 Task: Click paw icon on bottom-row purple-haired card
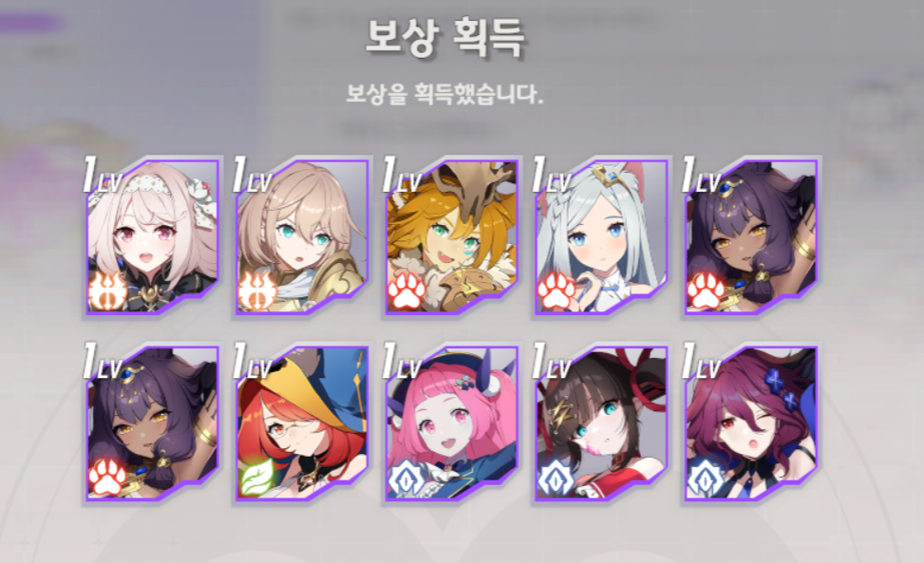(107, 479)
